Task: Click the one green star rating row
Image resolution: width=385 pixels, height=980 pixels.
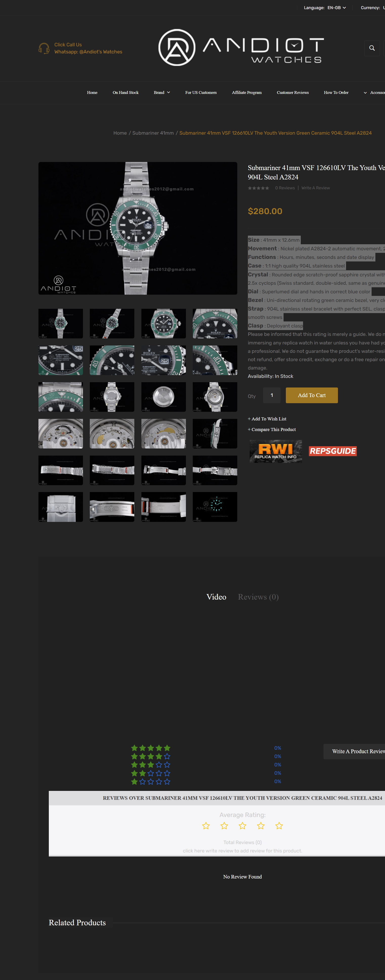Action: (151, 781)
